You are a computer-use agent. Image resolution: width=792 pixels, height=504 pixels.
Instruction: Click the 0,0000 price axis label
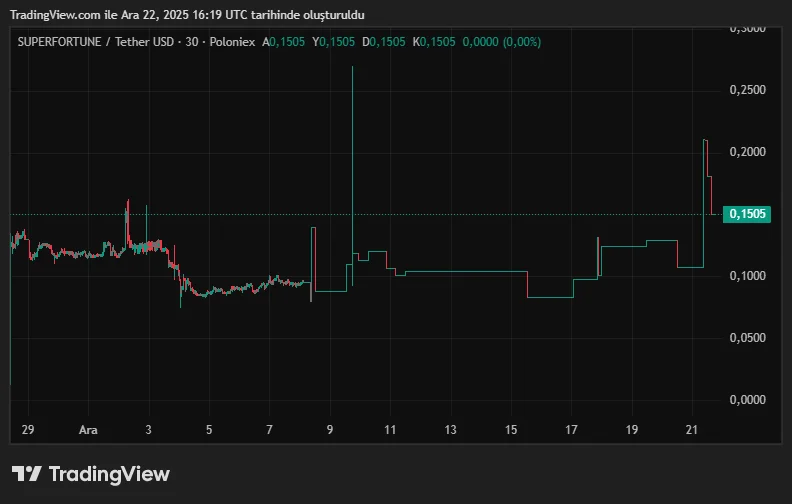pos(747,400)
